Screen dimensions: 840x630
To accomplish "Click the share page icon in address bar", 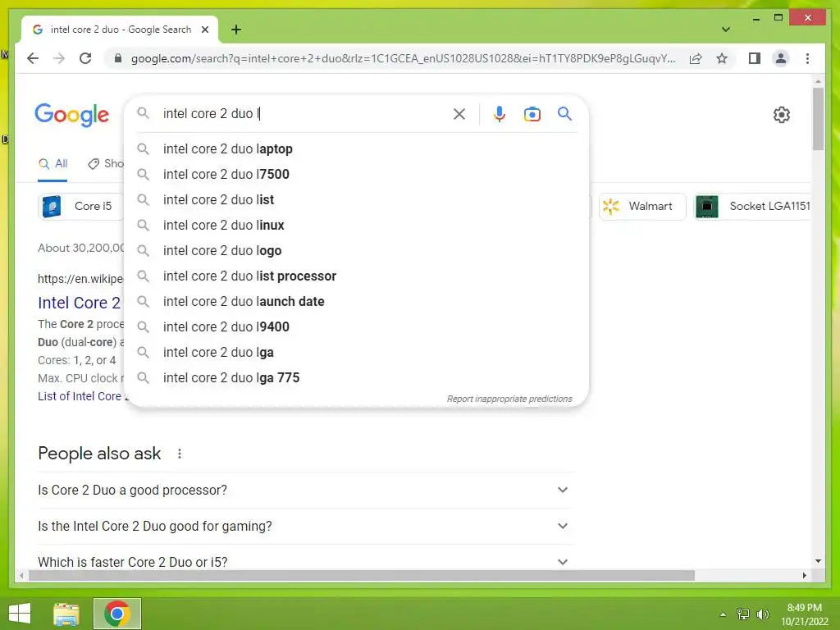I will tap(696, 58).
